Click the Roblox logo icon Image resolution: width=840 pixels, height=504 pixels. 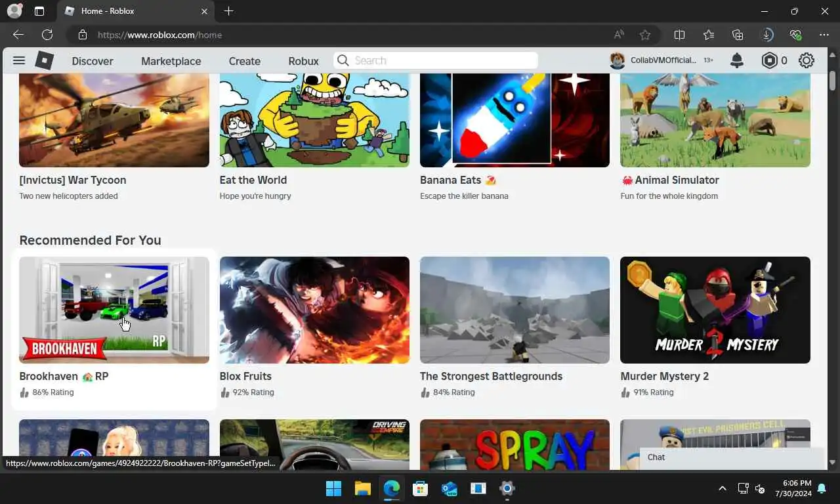(44, 60)
